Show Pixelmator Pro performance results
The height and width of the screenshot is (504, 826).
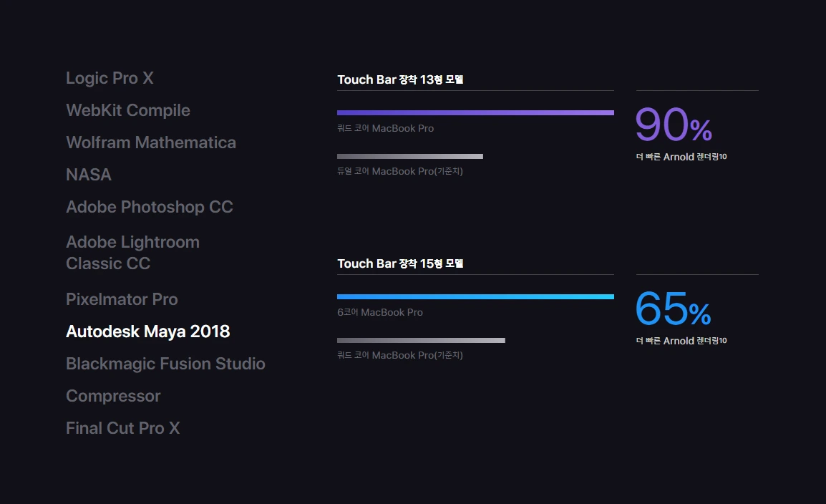pos(122,299)
